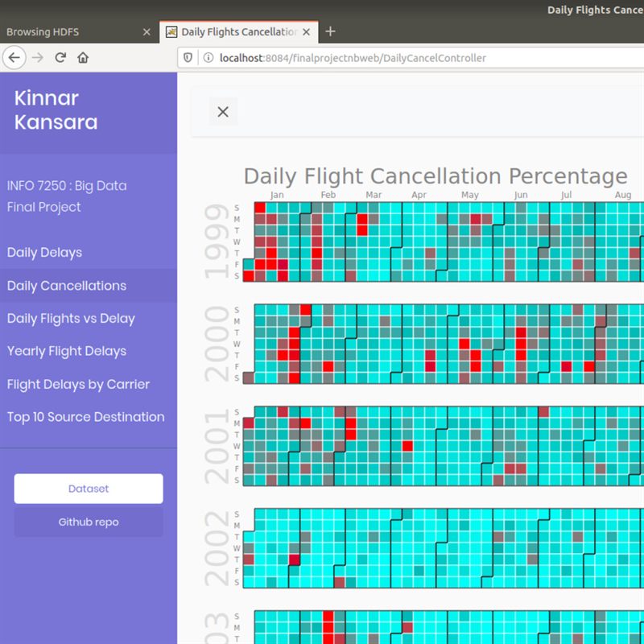This screenshot has height=644, width=644.
Task: Click the 1999 year label
Action: [x=217, y=242]
